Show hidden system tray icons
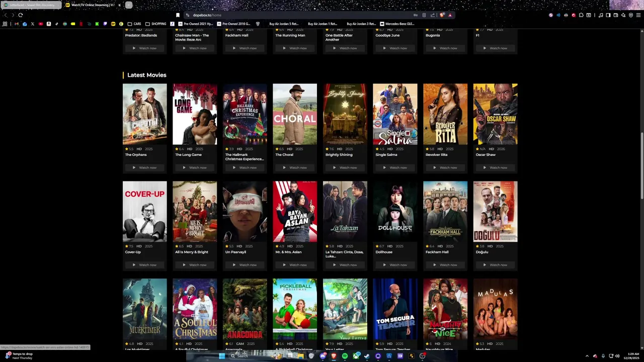The height and width of the screenshot is (362, 644). (587, 356)
